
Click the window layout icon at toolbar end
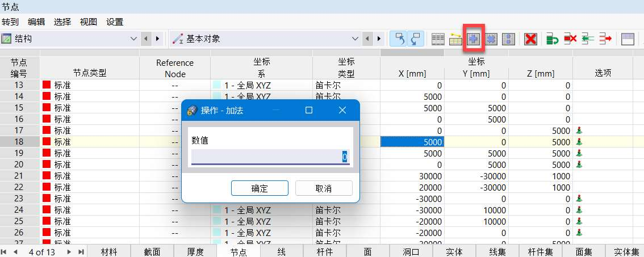tap(628, 39)
